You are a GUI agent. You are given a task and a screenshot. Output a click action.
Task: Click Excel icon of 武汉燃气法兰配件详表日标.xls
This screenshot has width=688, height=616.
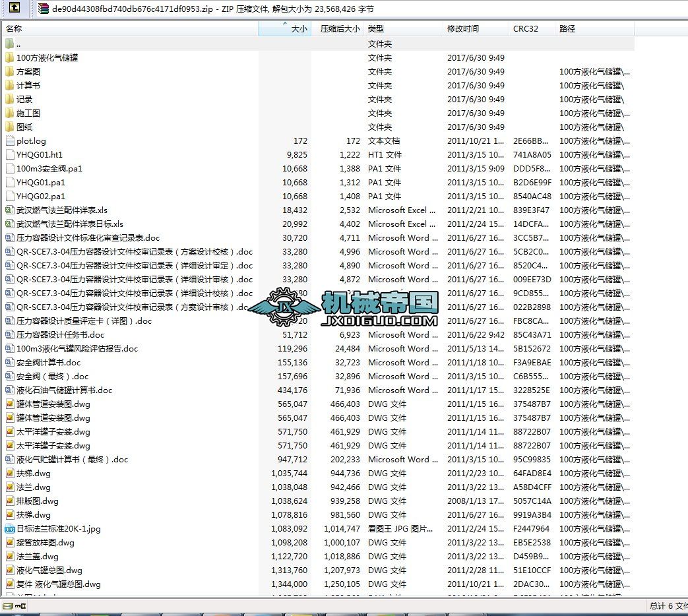click(x=10, y=224)
